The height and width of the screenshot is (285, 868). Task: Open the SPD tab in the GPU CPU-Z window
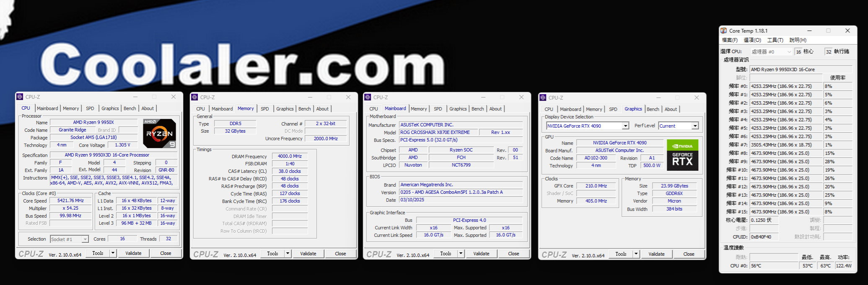(613, 109)
